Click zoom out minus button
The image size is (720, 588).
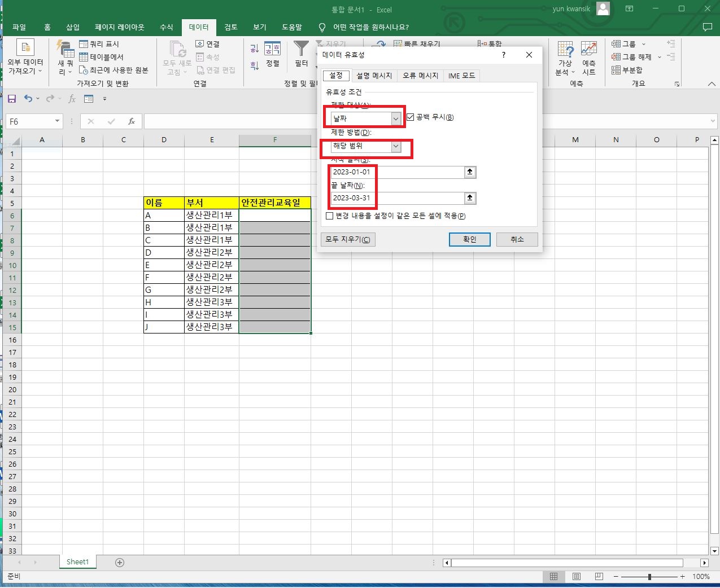tap(616, 577)
